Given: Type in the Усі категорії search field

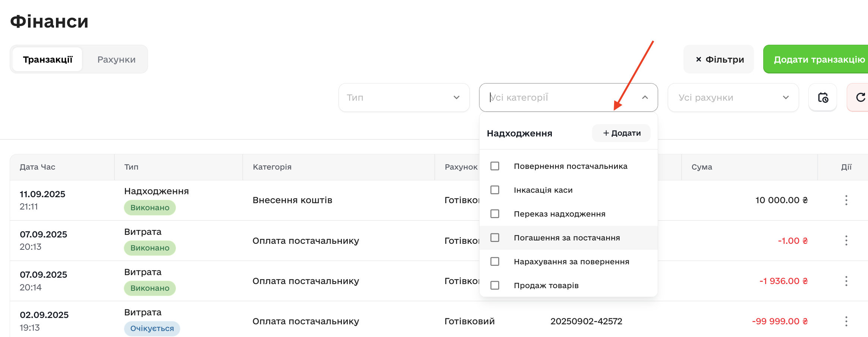Looking at the screenshot, I should point(559,97).
